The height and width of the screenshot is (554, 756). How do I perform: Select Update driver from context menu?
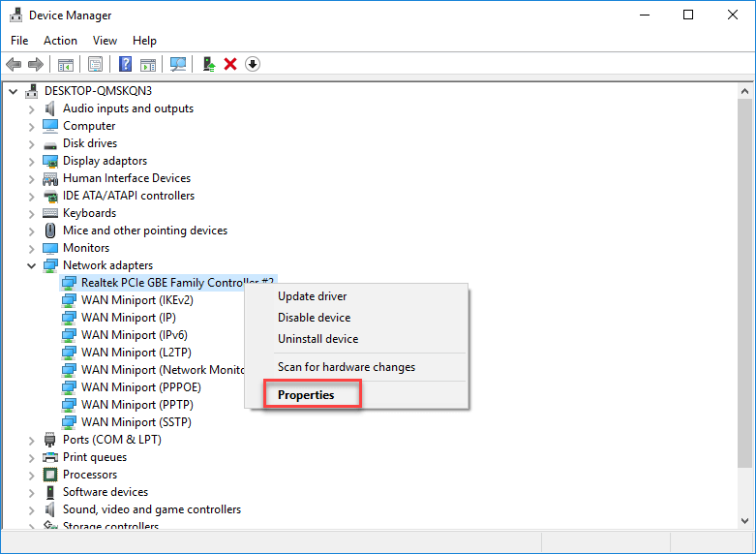(312, 296)
